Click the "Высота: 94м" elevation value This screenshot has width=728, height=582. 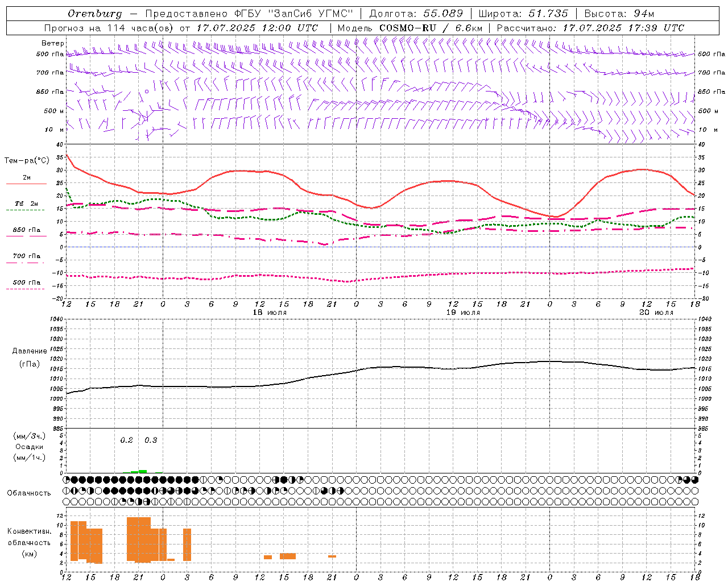(619, 14)
